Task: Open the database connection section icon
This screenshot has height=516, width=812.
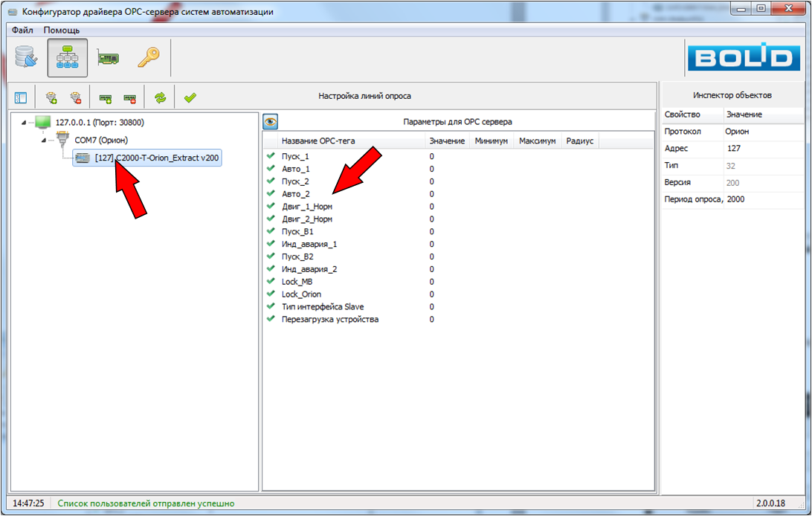Action: tap(26, 59)
